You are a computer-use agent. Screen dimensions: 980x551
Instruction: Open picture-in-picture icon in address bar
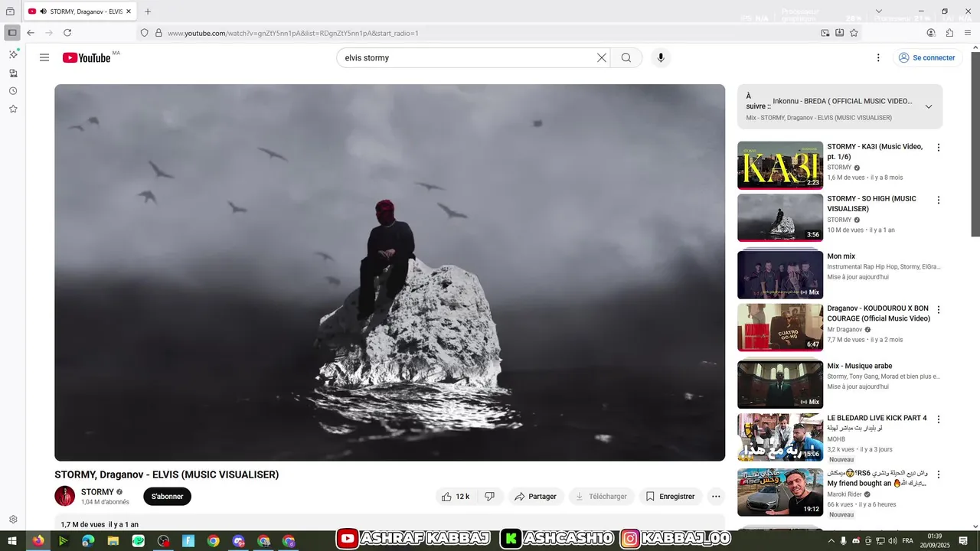coord(825,33)
